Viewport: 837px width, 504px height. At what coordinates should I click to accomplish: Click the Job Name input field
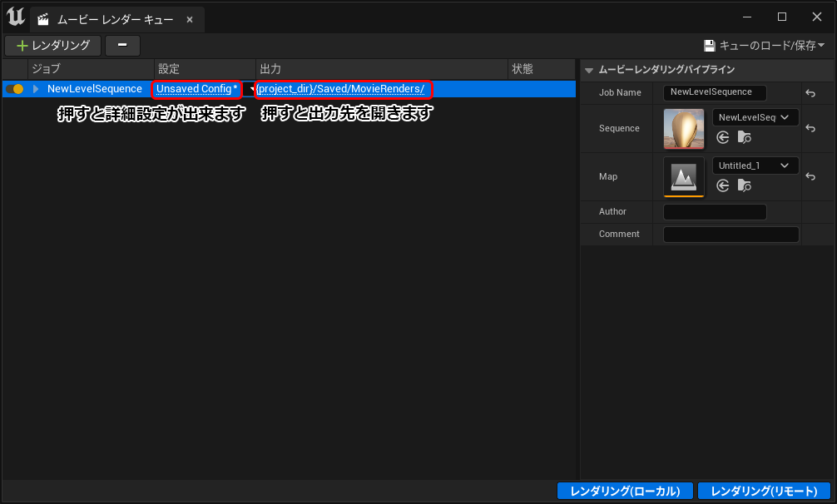714,92
